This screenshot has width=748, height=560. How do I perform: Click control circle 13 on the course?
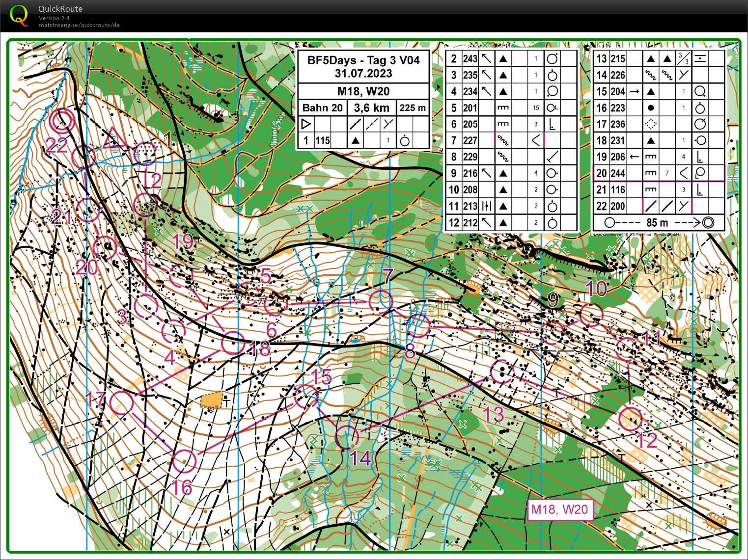click(502, 372)
